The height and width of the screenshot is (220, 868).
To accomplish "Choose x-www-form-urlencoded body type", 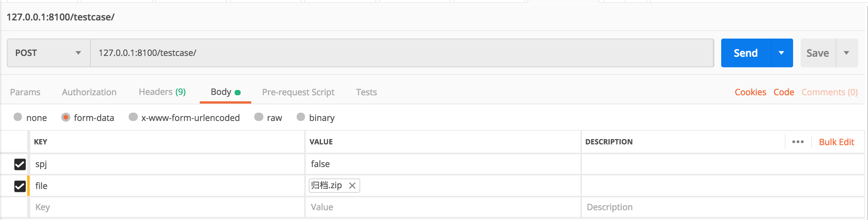I will point(133,117).
